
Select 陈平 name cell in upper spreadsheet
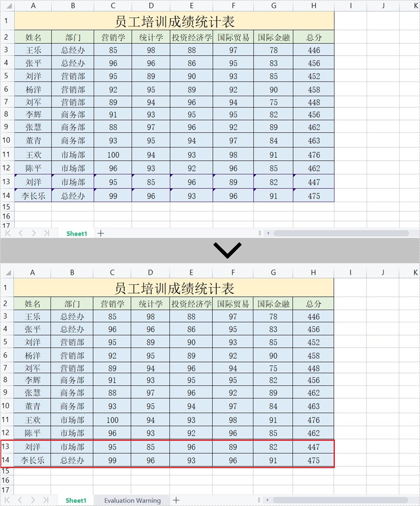tap(33, 168)
